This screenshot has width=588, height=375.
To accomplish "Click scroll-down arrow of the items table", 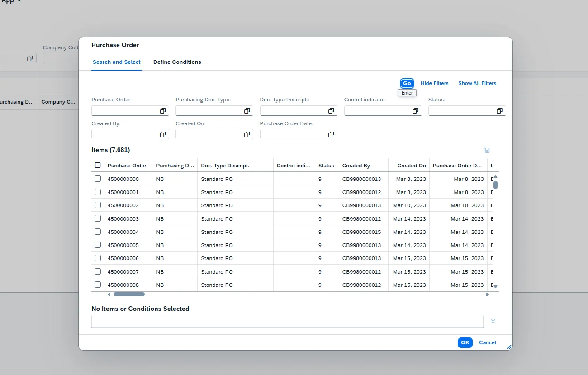I will [495, 286].
